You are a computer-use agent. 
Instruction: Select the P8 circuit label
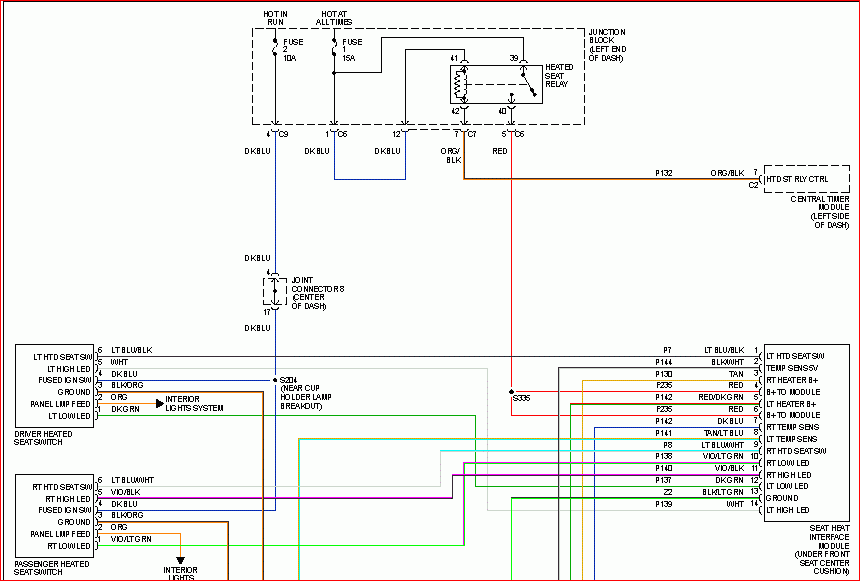coord(667,445)
